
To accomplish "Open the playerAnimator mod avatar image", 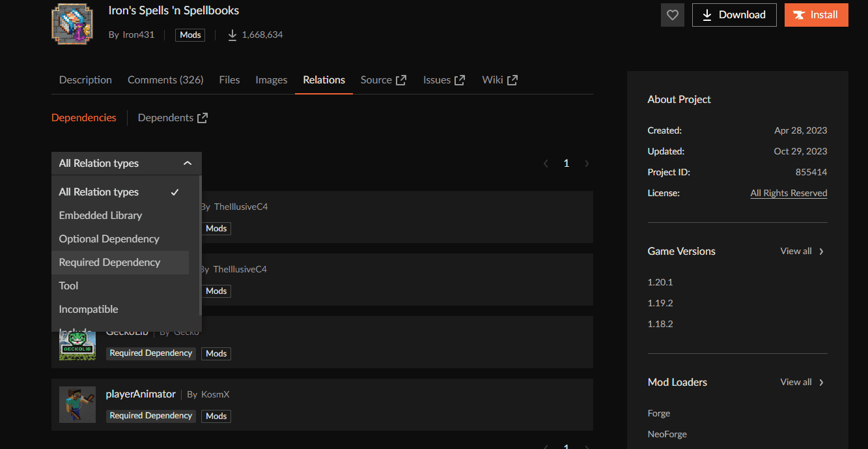I will (77, 404).
